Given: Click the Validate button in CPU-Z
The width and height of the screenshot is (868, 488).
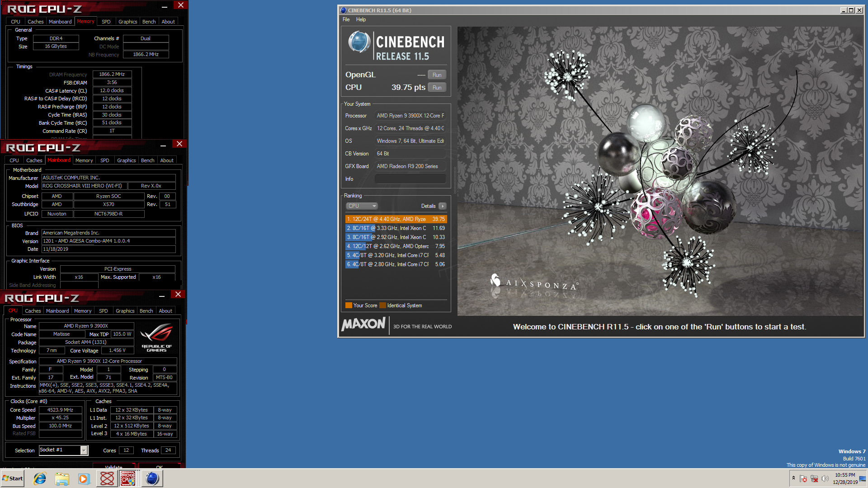Looking at the screenshot, I should [x=113, y=466].
